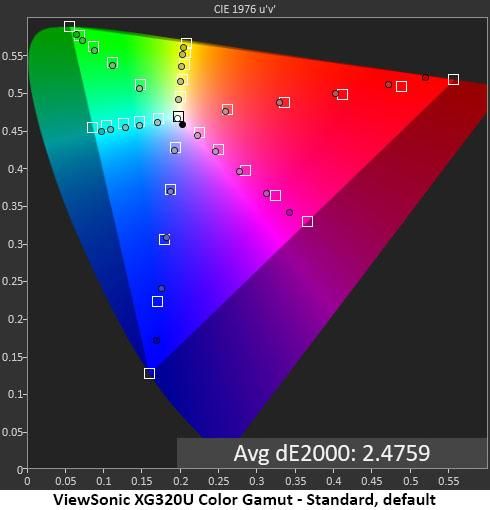Click the solid black measured white-point dot
Viewport: 490px width, 510px height.
pyautogui.click(x=182, y=125)
